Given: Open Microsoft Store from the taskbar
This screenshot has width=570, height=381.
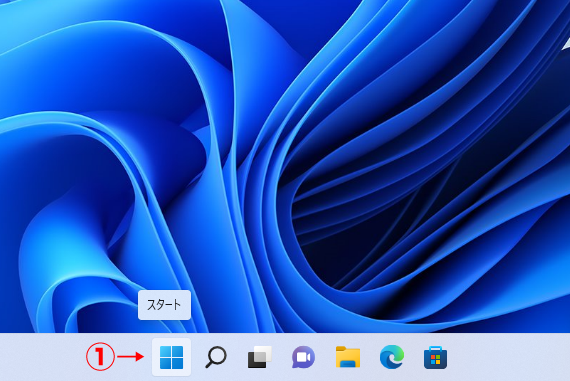Looking at the screenshot, I should (435, 357).
